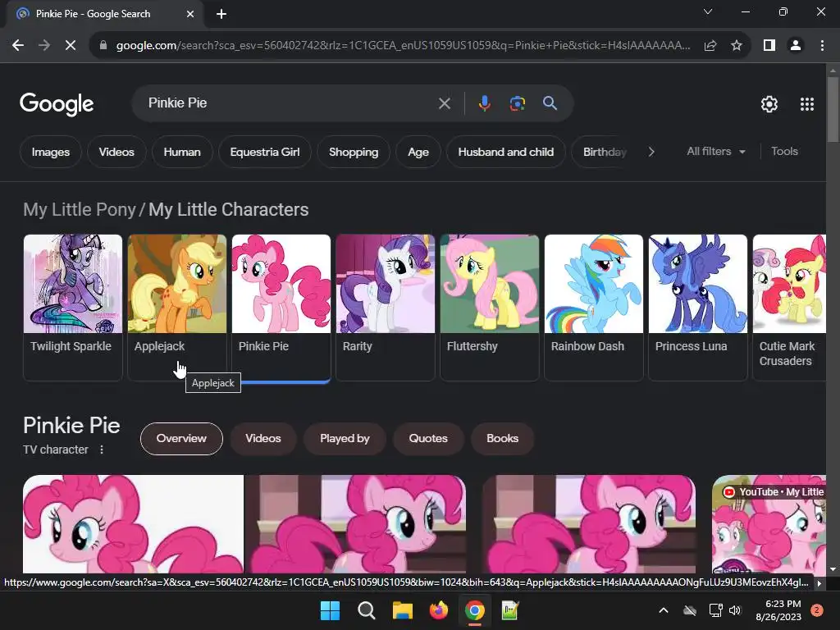Open Rarity character card
The height and width of the screenshot is (630, 840).
click(386, 308)
